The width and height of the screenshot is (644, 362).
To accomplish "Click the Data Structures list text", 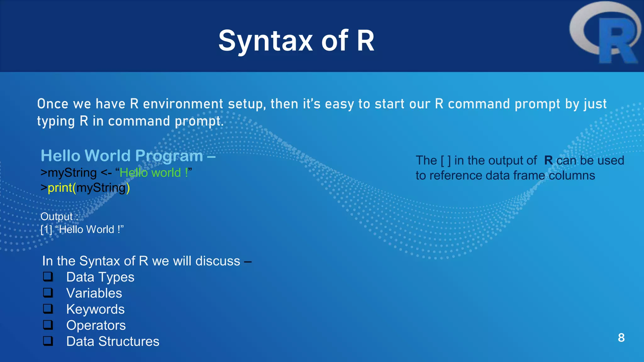I will [113, 342].
